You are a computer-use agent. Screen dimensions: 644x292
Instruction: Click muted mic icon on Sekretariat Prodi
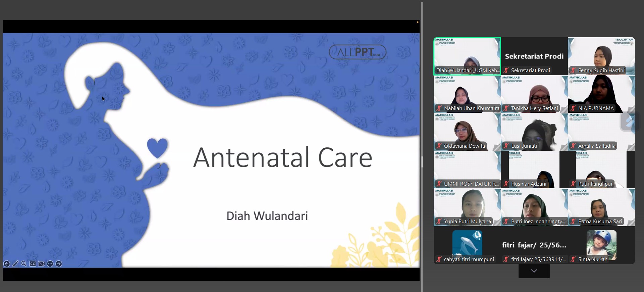(x=506, y=70)
